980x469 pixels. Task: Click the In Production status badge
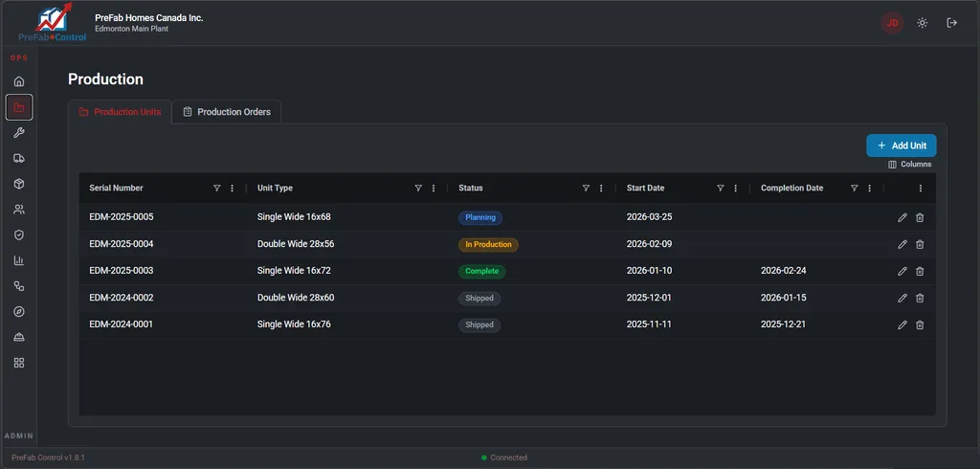click(488, 244)
